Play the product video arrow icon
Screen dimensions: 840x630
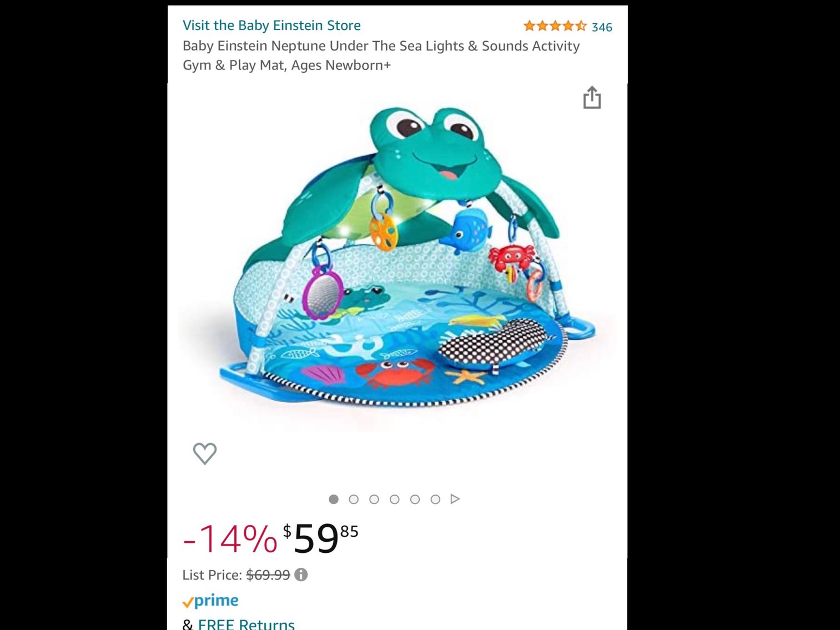[x=455, y=499]
